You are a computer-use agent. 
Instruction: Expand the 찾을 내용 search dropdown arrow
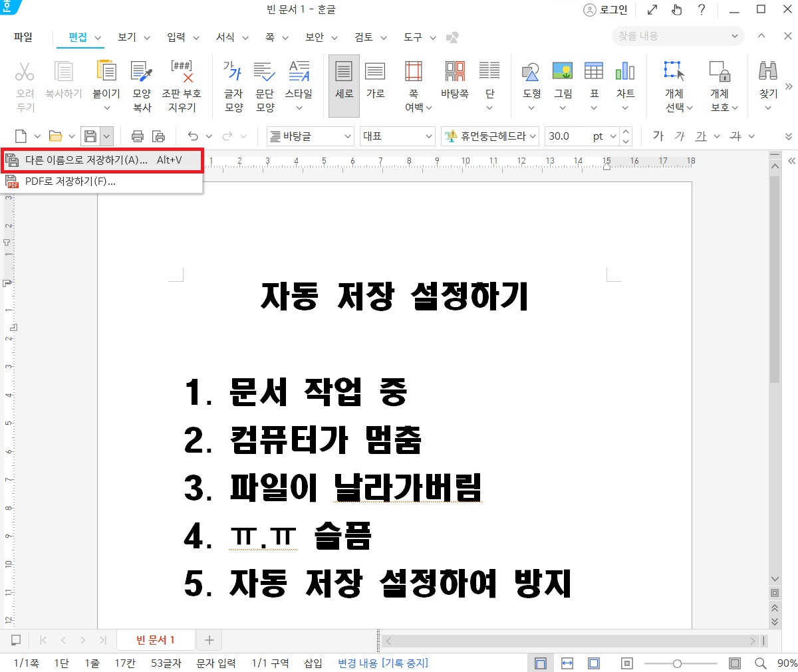point(734,36)
